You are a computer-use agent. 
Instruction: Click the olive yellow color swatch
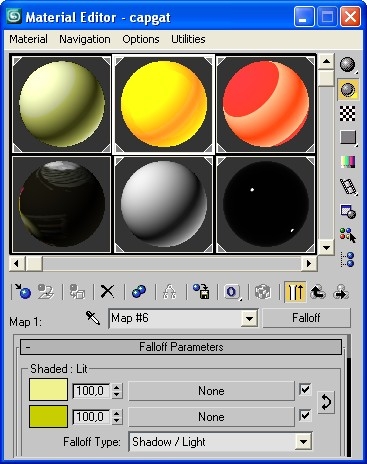48,416
